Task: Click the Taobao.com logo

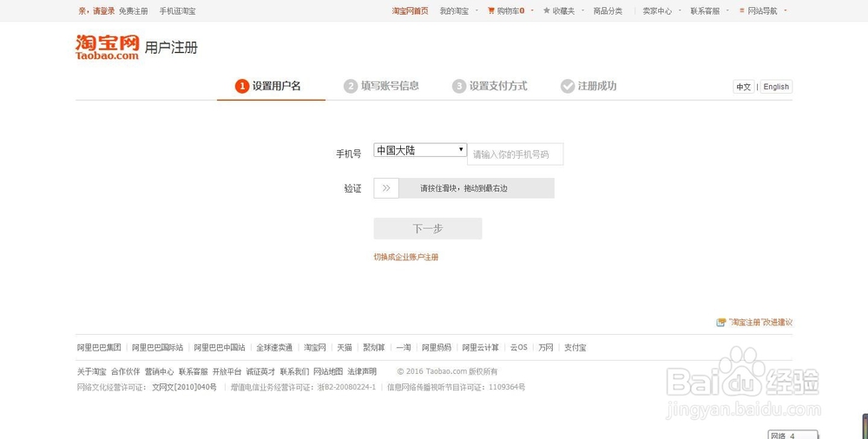Action: (107, 47)
